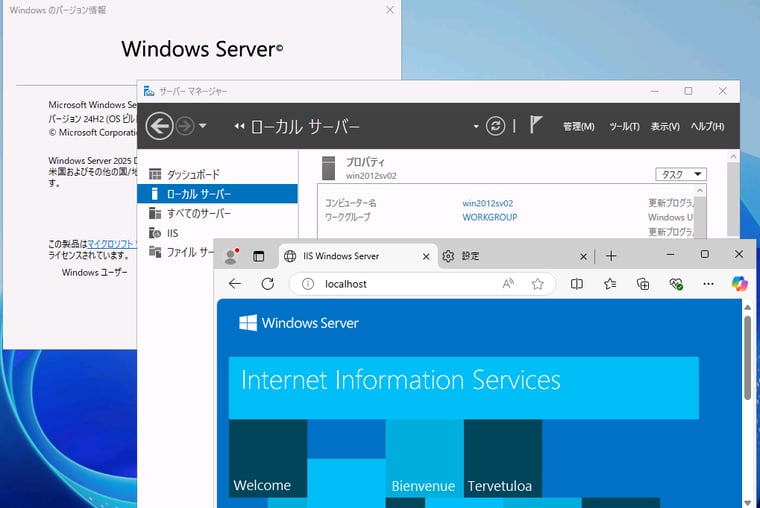Click the small dropdown arrow left of refresh
The height and width of the screenshot is (508, 760).
[476, 127]
